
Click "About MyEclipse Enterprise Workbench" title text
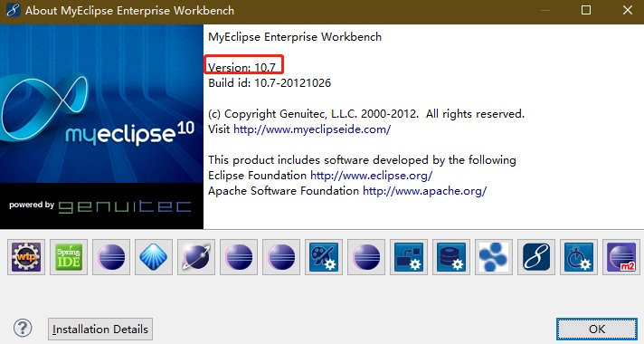pyautogui.click(x=129, y=11)
